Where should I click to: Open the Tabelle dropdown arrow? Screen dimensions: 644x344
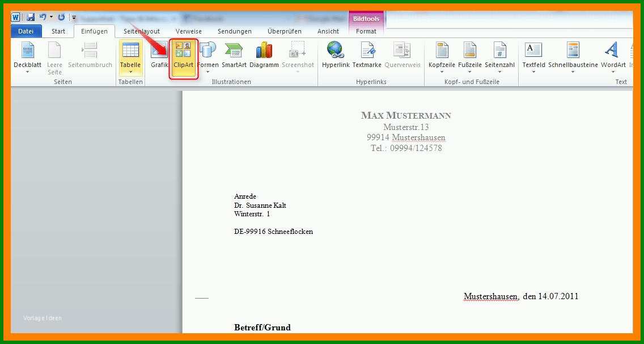[130, 72]
